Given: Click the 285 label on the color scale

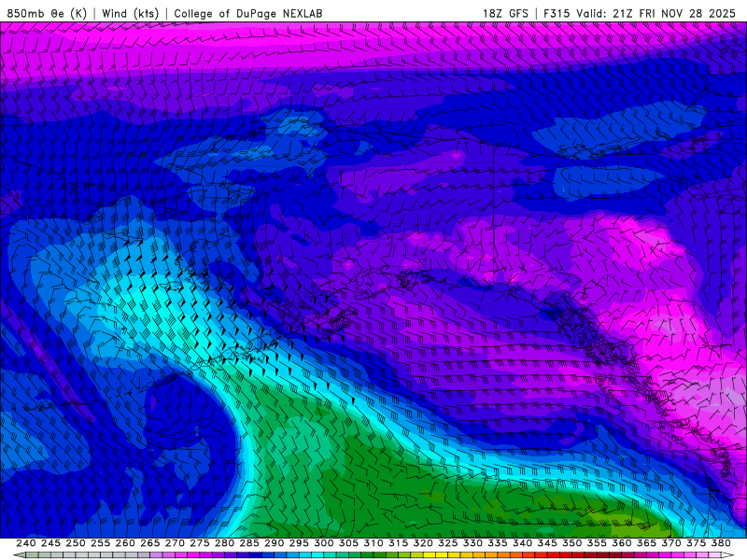Looking at the screenshot, I should (x=249, y=543).
